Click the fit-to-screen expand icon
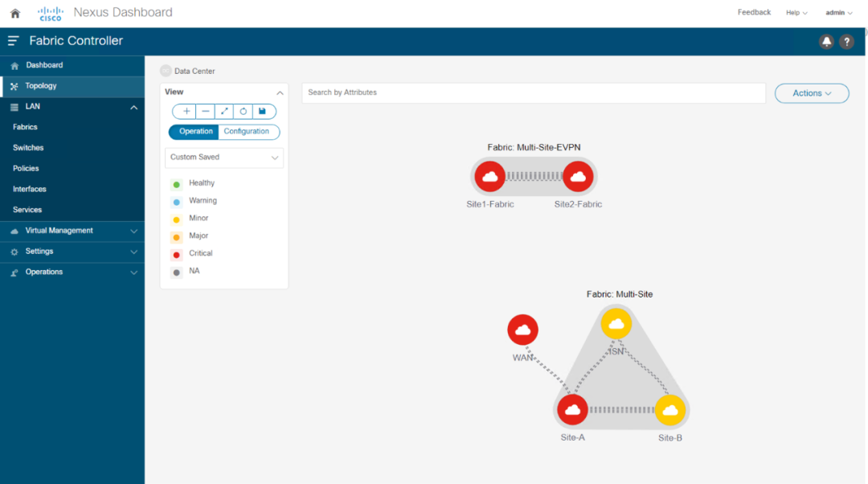The width and height of the screenshot is (868, 484). pos(224,111)
